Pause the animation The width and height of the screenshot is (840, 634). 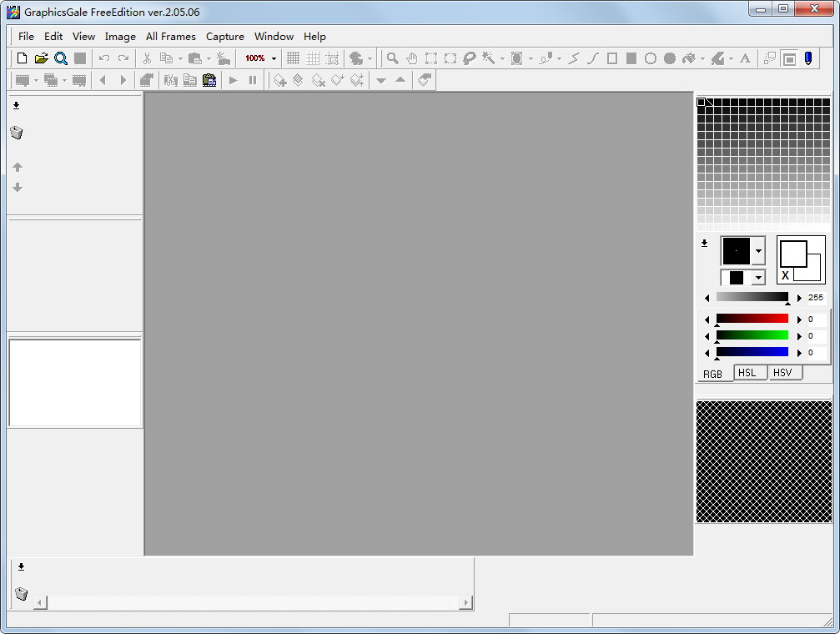(x=252, y=80)
